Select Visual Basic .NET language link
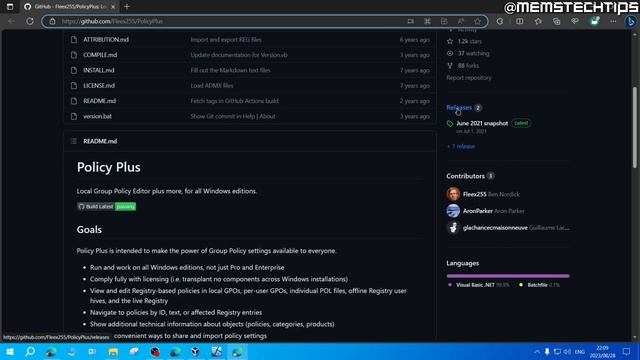Viewport: 640px width, 360px height. point(478,285)
